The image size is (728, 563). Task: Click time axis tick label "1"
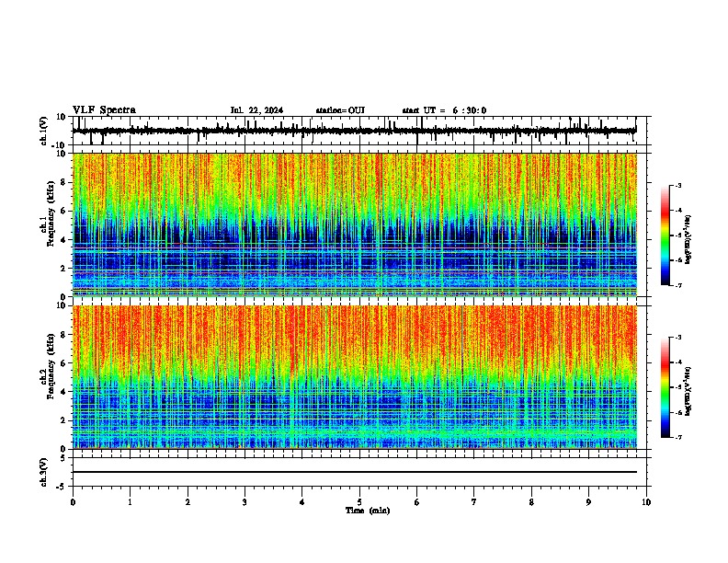pyautogui.click(x=130, y=502)
